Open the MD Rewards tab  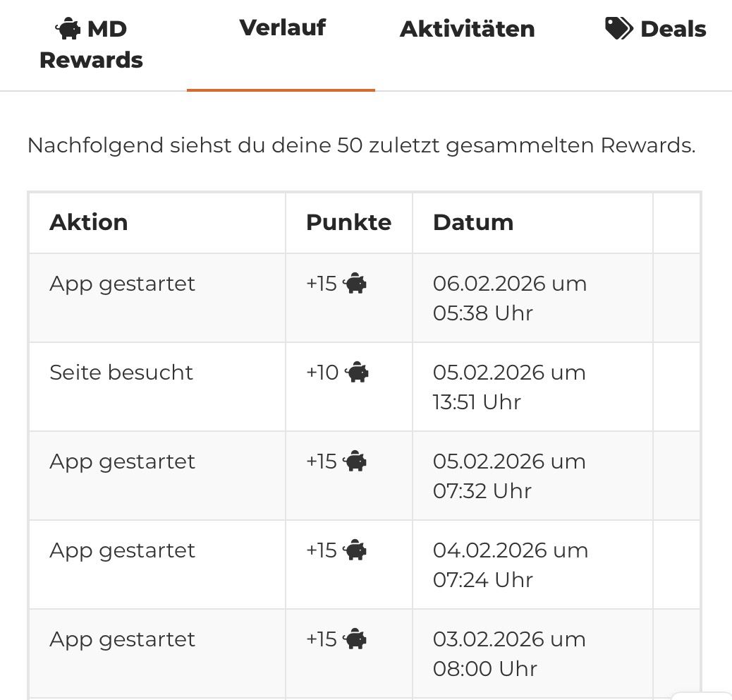tap(90, 44)
